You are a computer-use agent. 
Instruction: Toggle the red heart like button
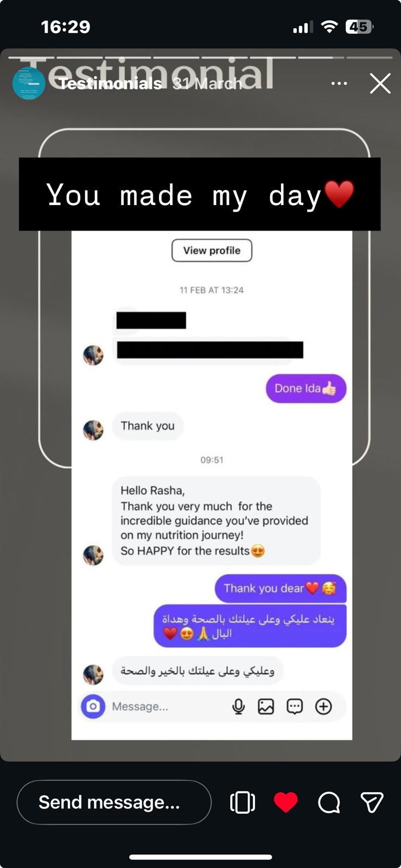pos(285,802)
